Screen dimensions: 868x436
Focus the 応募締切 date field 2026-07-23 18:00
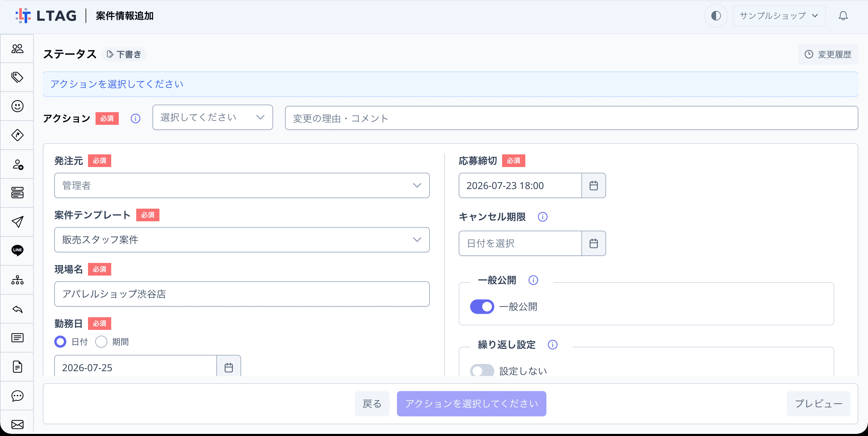520,185
